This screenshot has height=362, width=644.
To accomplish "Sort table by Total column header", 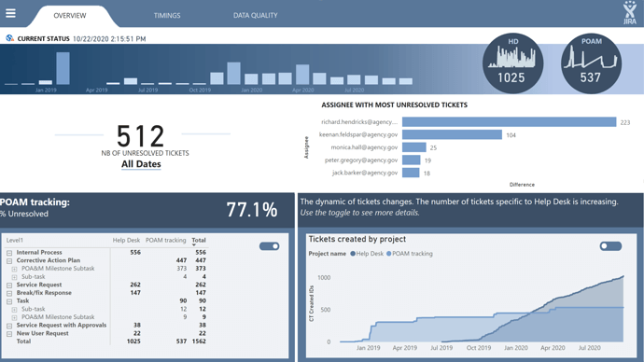I will click(199, 240).
